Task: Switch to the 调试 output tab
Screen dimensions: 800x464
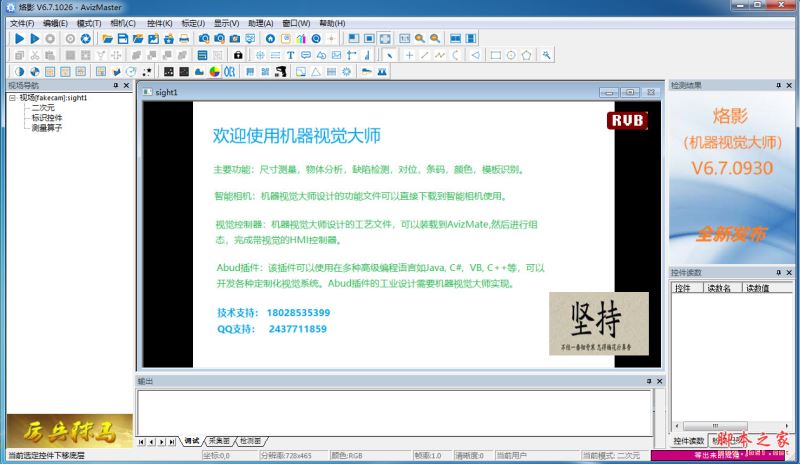Action: (192, 441)
